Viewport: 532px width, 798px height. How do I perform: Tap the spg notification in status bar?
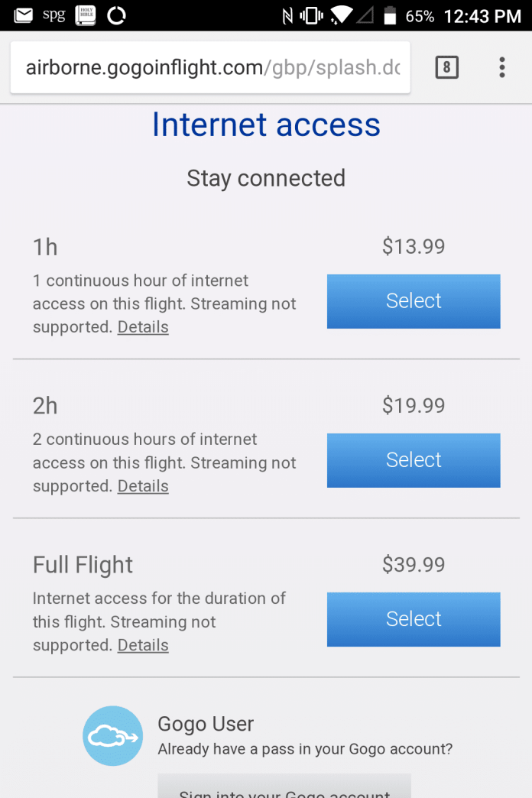pyautogui.click(x=54, y=15)
